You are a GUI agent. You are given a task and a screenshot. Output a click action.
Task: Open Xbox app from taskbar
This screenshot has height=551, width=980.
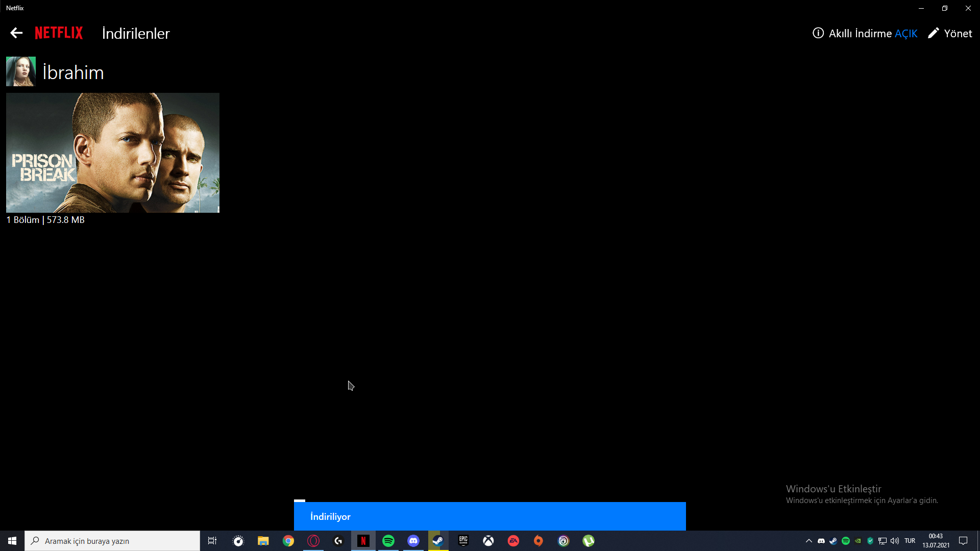[x=488, y=541]
